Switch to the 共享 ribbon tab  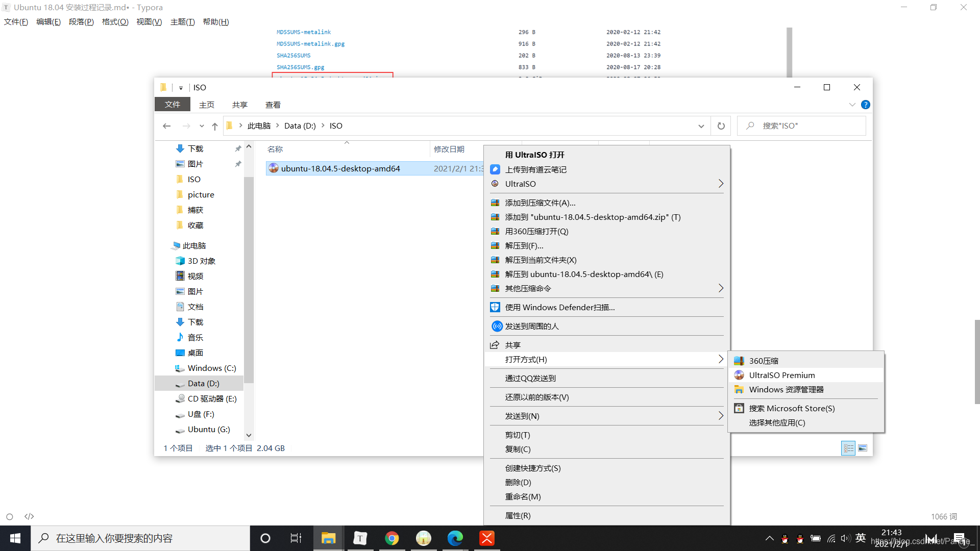(x=240, y=105)
